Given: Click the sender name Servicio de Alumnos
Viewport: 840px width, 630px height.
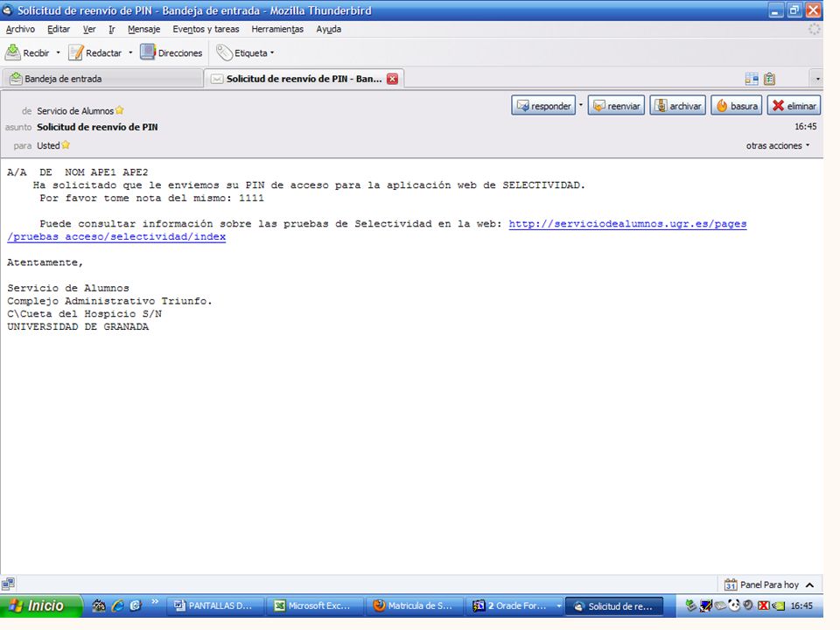Looking at the screenshot, I should 75,111.
